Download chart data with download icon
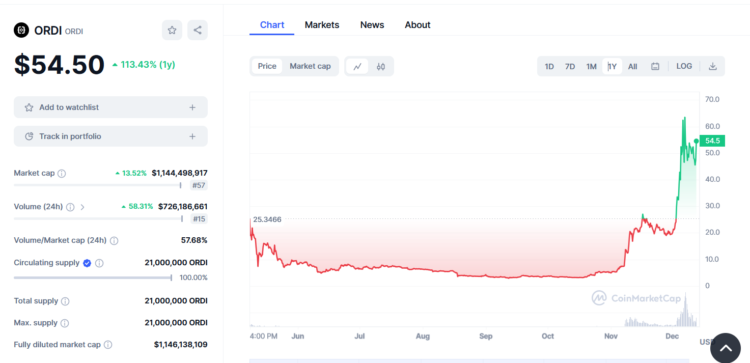750x363 pixels. point(713,66)
